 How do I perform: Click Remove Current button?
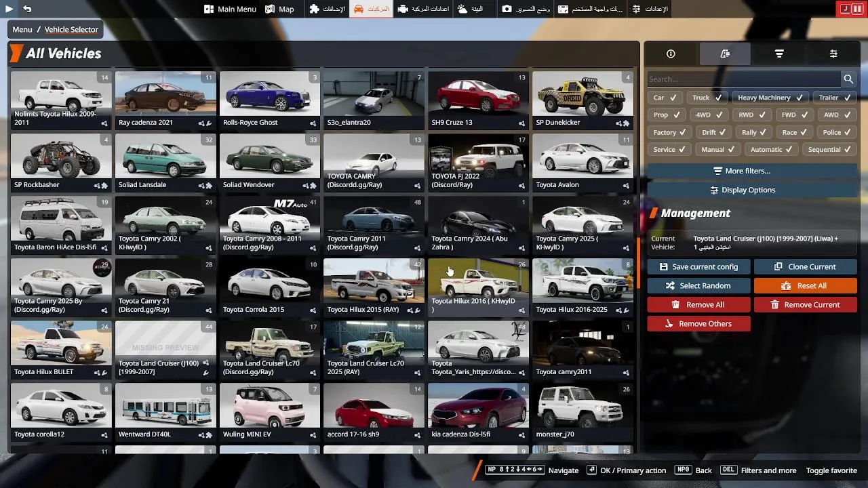coord(805,305)
